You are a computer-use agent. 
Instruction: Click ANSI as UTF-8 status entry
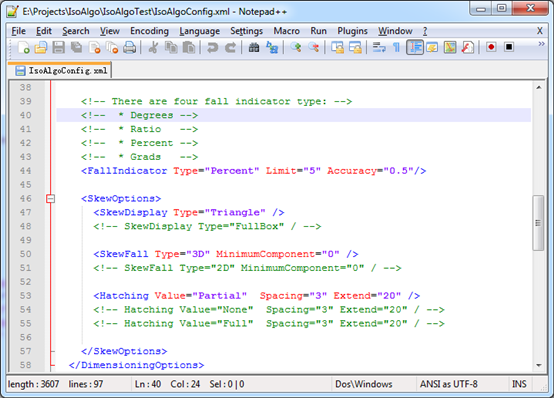(449, 384)
